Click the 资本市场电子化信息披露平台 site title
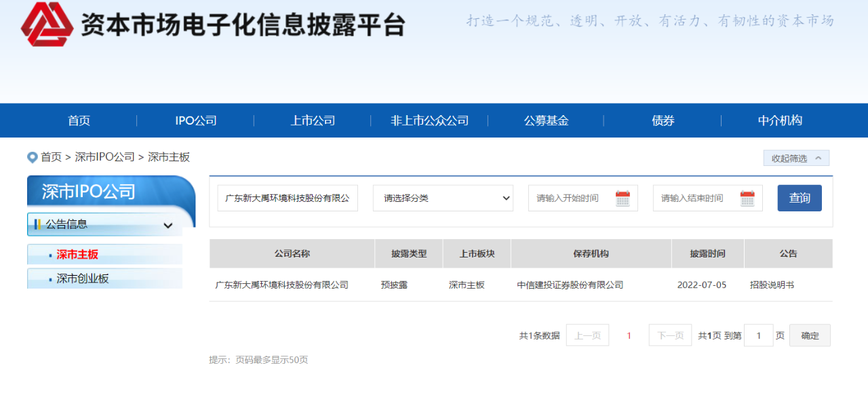 [243, 24]
